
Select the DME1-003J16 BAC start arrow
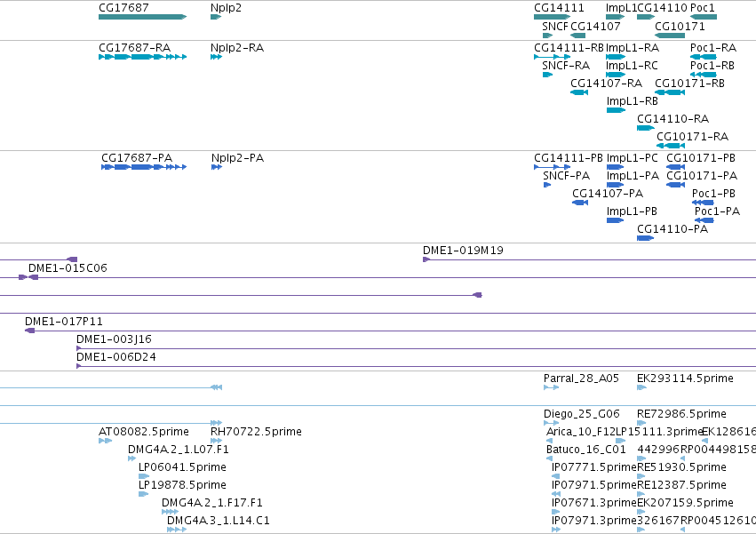78,348
